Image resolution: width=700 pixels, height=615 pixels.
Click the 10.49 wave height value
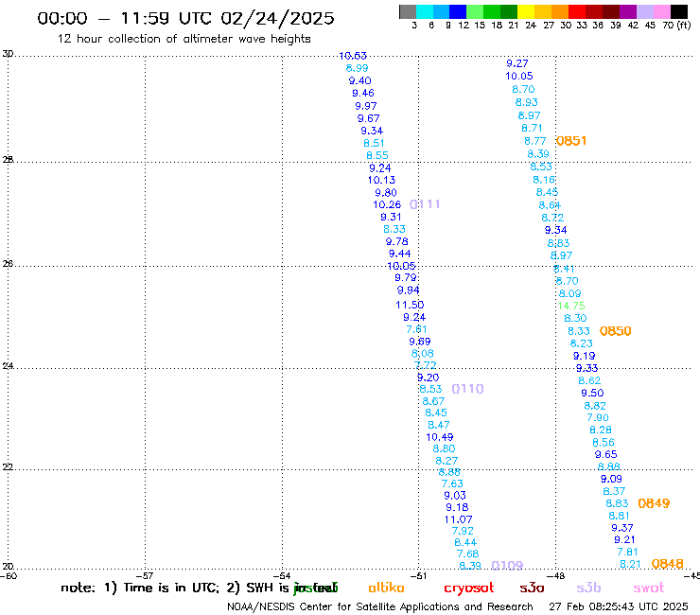point(440,437)
